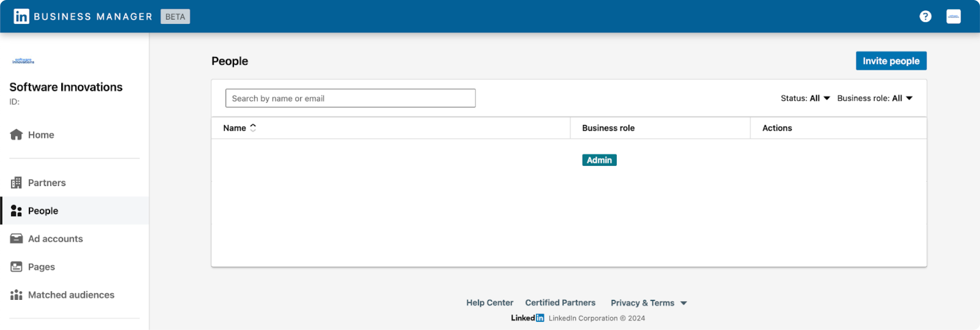Open the help question mark icon
This screenshot has height=330, width=980.
pyautogui.click(x=925, y=16)
